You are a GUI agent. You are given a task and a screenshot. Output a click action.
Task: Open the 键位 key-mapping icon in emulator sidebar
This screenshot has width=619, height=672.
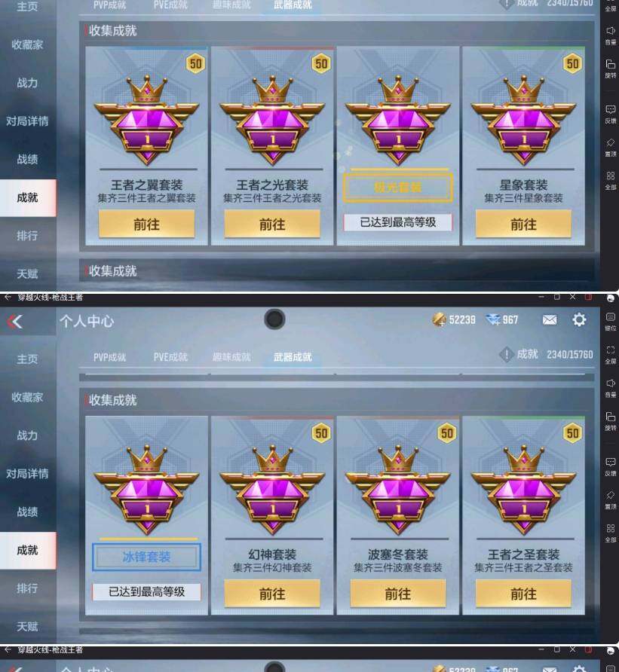tap(611, 322)
